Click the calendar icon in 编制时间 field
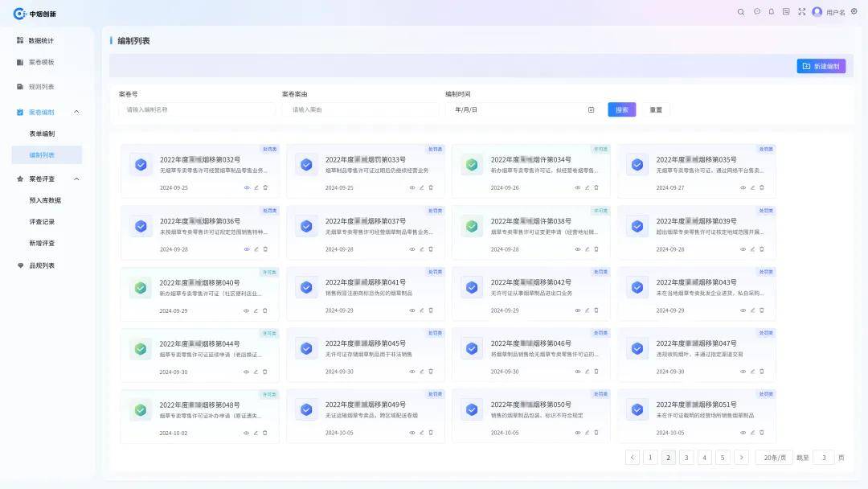868x489 pixels. click(591, 109)
